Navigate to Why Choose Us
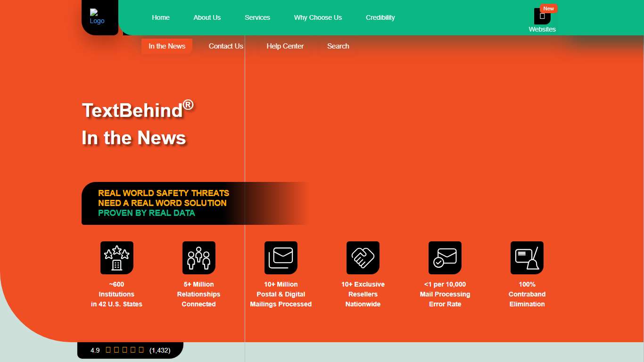 coord(318,17)
